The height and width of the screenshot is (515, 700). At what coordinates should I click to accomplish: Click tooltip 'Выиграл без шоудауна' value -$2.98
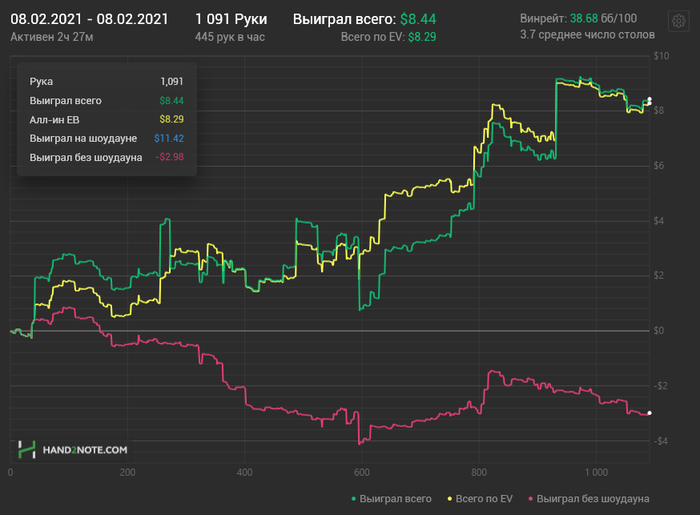[170, 157]
